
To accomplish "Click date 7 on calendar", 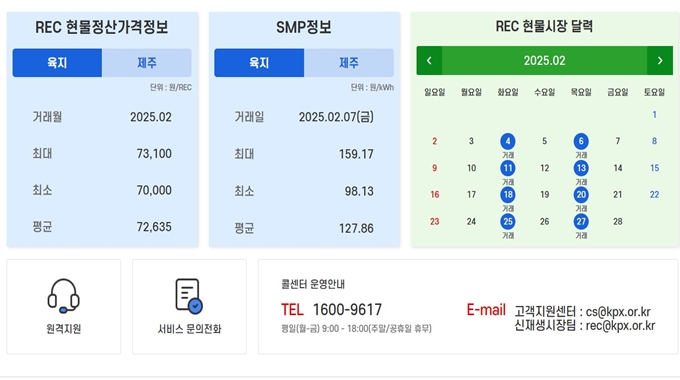I will click(618, 141).
